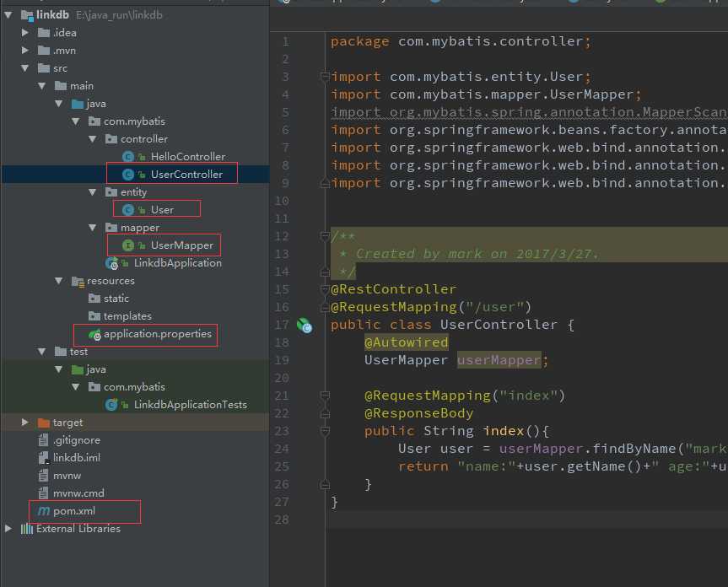The image size is (728, 587).
Task: Fold the import block on line 3
Action: tap(325, 77)
